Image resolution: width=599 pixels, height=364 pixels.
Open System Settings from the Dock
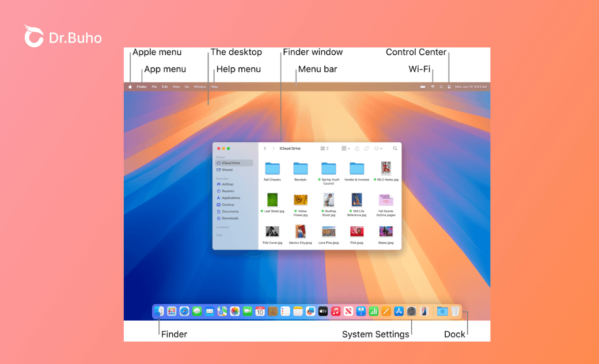(410, 311)
